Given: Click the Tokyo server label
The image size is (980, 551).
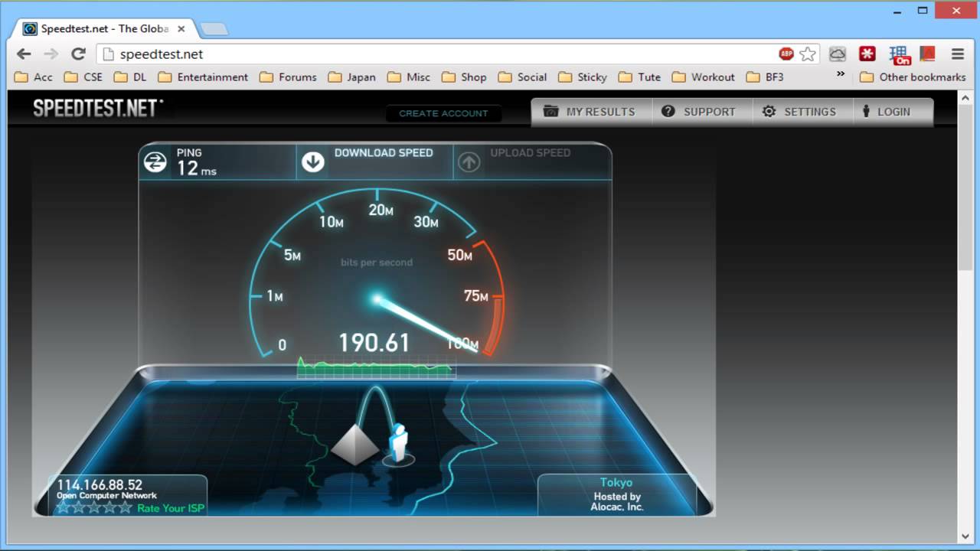Looking at the screenshot, I should coord(616,482).
